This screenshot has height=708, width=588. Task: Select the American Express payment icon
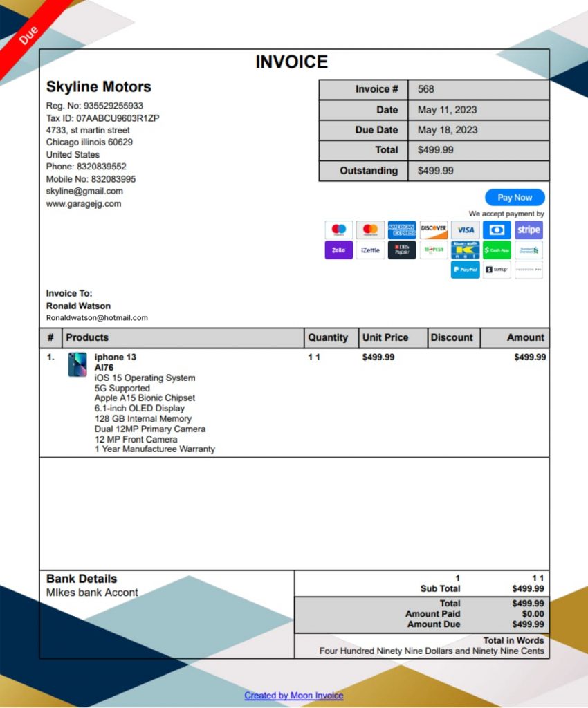(x=402, y=230)
